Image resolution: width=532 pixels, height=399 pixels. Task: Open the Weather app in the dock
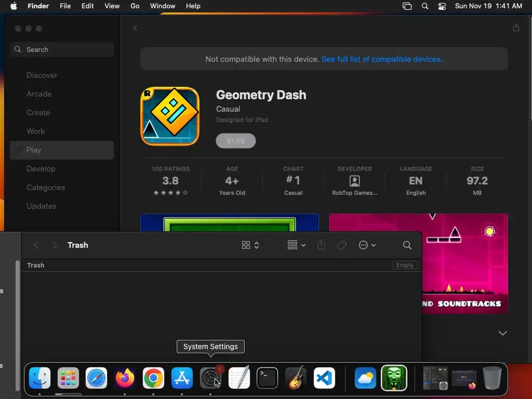click(365, 378)
